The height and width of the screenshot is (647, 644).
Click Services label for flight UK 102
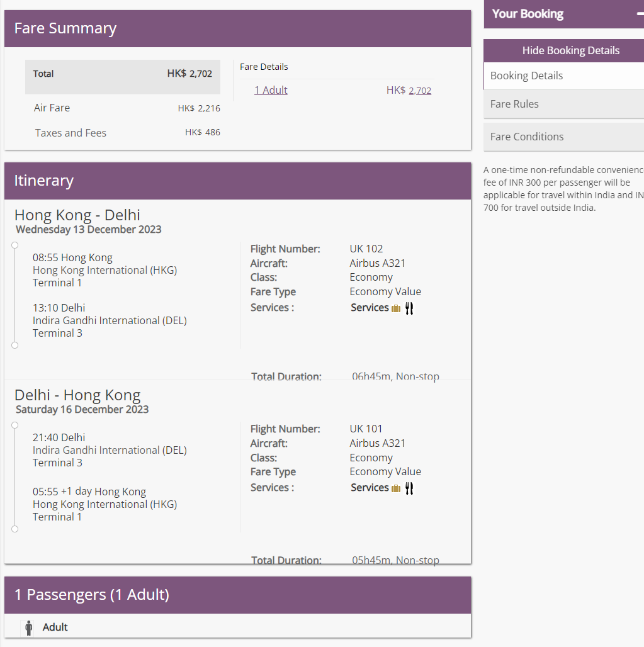[370, 308]
